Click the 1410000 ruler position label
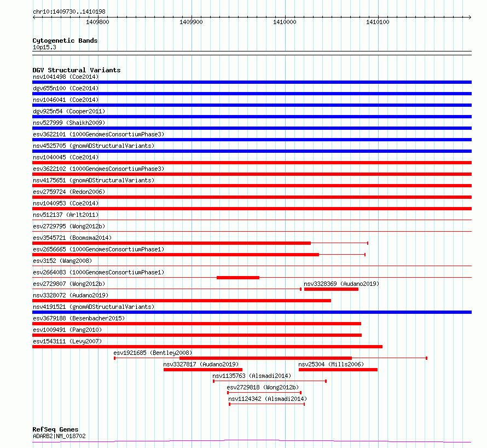This screenshot has height=448, width=487. [285, 22]
